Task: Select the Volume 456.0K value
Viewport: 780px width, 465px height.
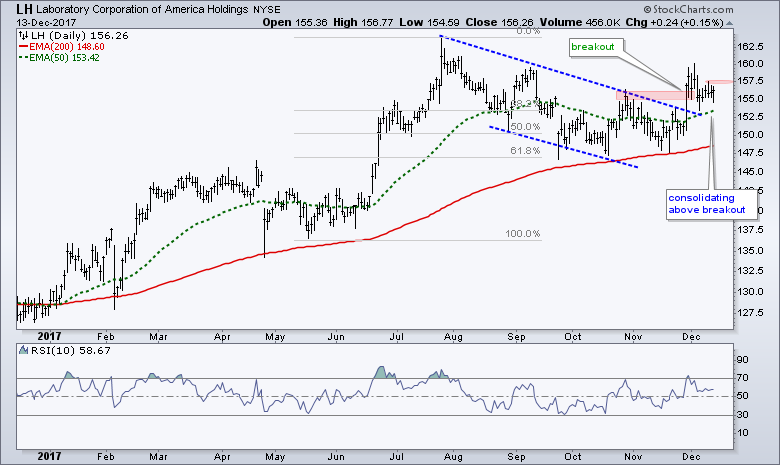Action: coord(579,22)
